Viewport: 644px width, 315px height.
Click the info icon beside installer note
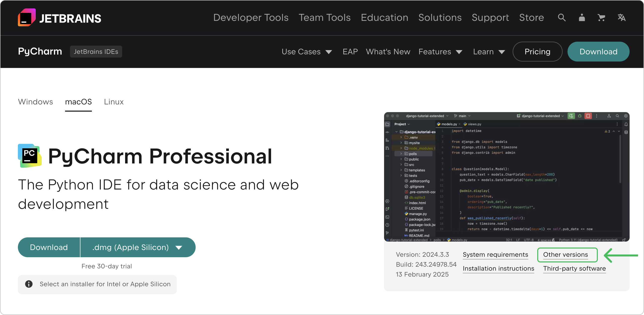tap(29, 284)
